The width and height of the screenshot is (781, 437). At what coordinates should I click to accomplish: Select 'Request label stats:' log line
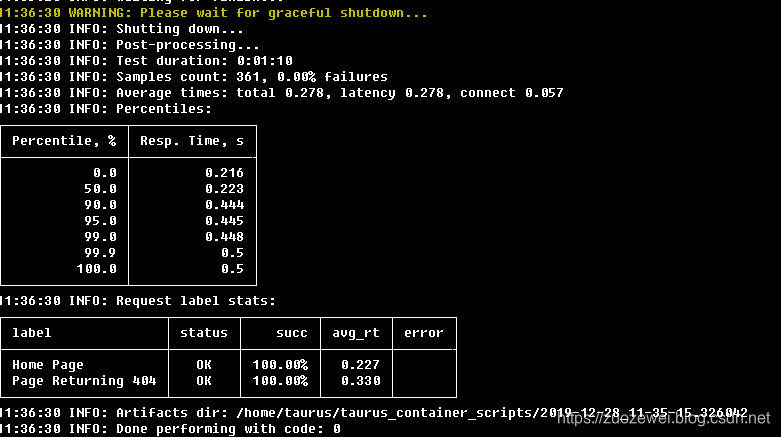138,301
